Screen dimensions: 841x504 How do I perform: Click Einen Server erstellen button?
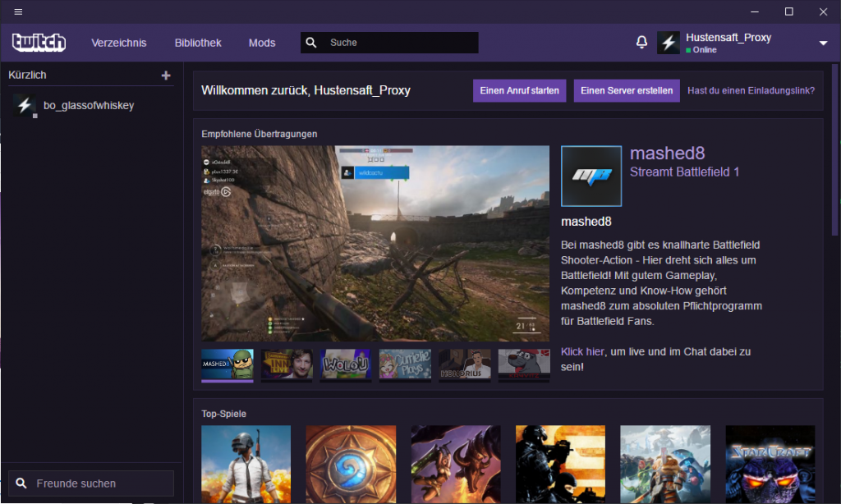627,90
